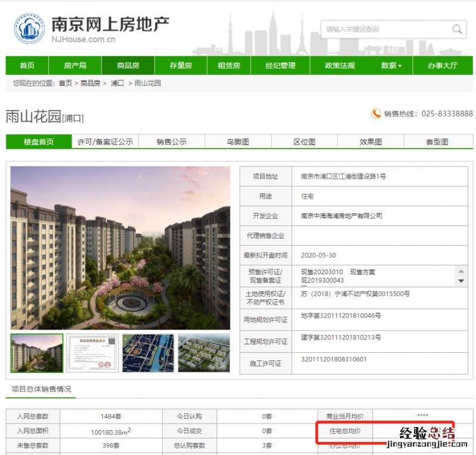
Task: Open the 首页 navigation menu item
Action: [27, 65]
